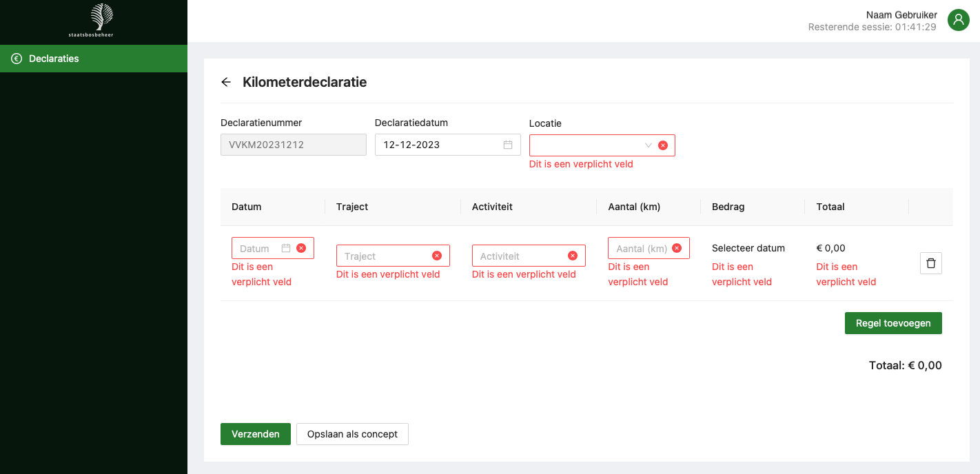The height and width of the screenshot is (474, 980).
Task: Click the Selecteer datum text
Action: point(748,248)
